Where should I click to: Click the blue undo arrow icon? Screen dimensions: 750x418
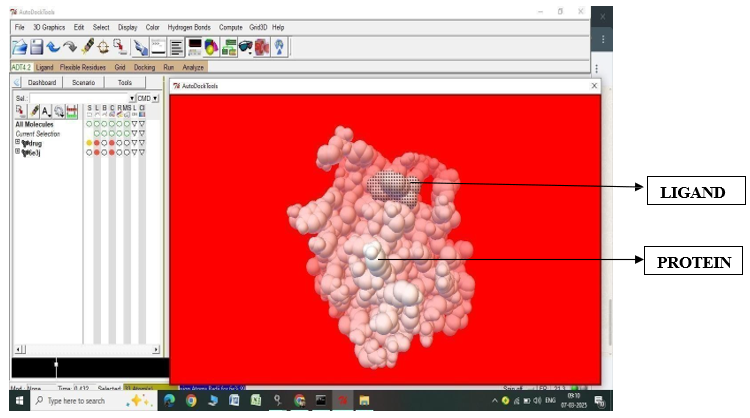coord(52,47)
